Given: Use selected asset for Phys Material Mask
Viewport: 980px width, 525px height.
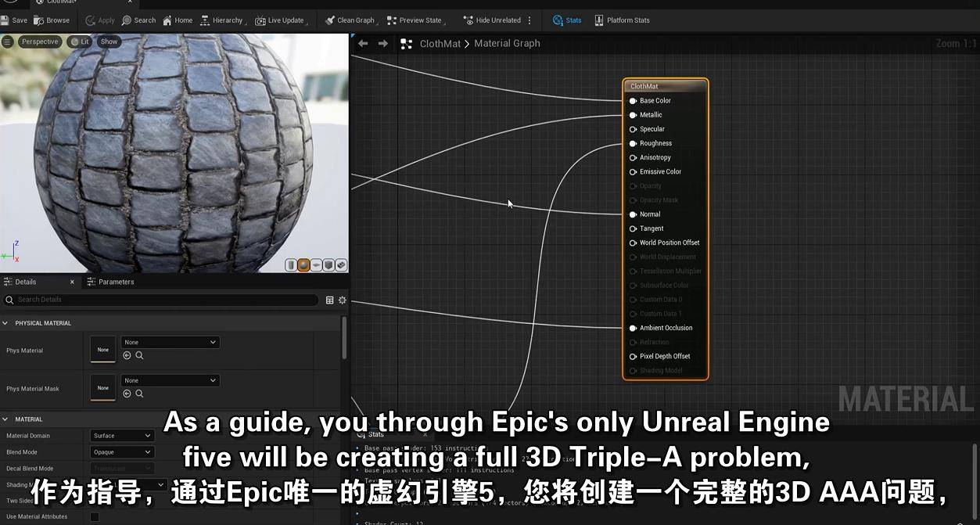Looking at the screenshot, I should point(127,394).
